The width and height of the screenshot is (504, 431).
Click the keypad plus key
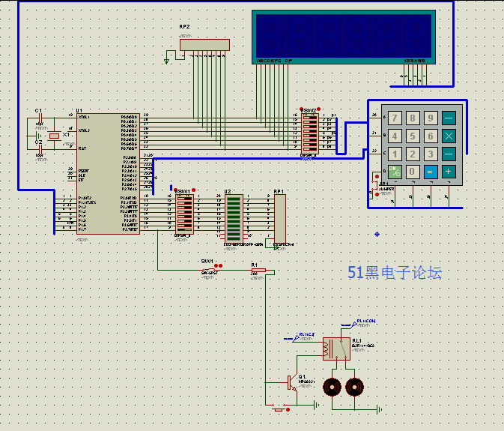[449, 172]
